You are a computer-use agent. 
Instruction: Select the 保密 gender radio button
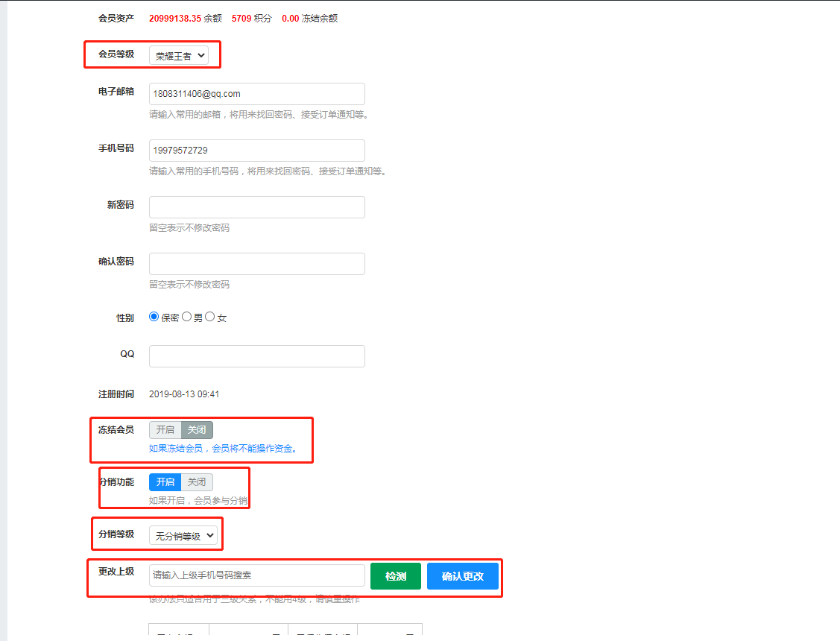click(x=154, y=317)
